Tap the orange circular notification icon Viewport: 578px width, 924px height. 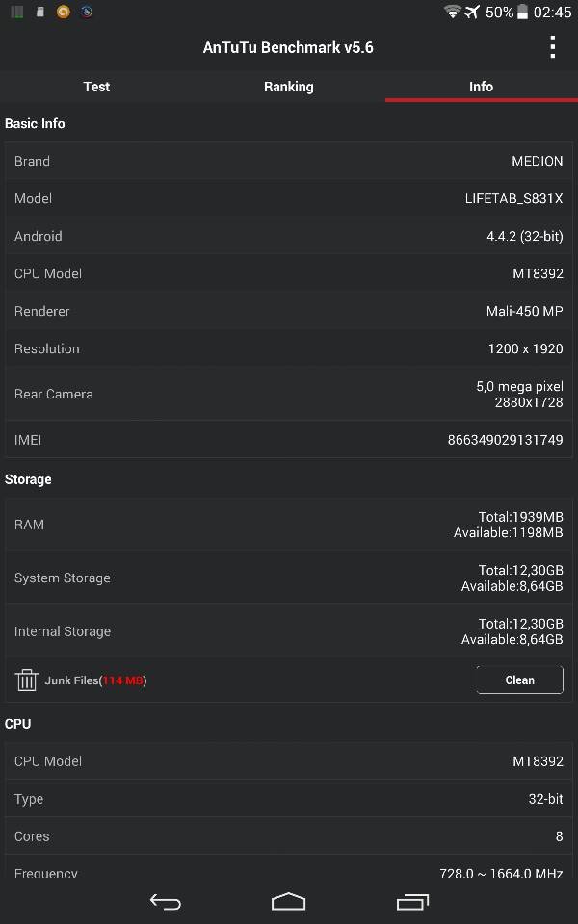64,12
